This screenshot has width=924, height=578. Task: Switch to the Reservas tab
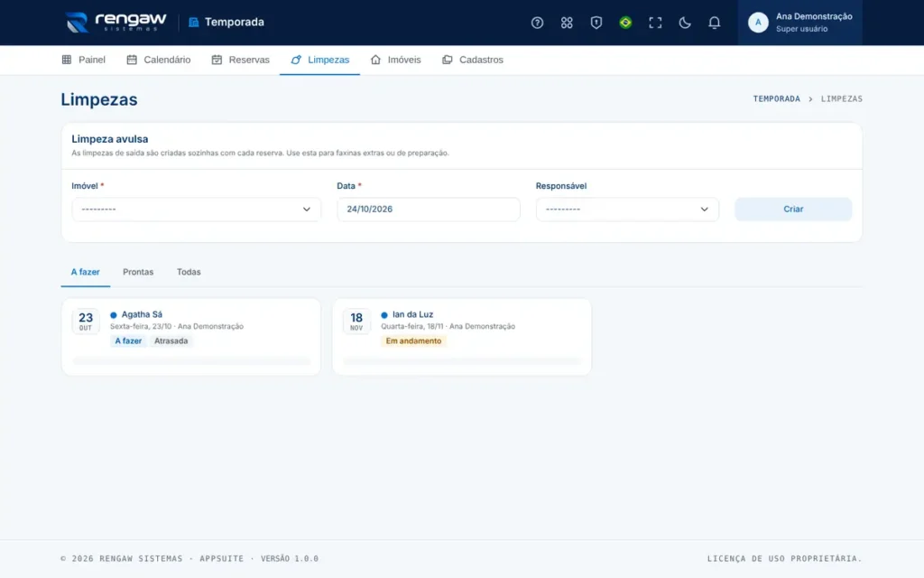coord(240,60)
